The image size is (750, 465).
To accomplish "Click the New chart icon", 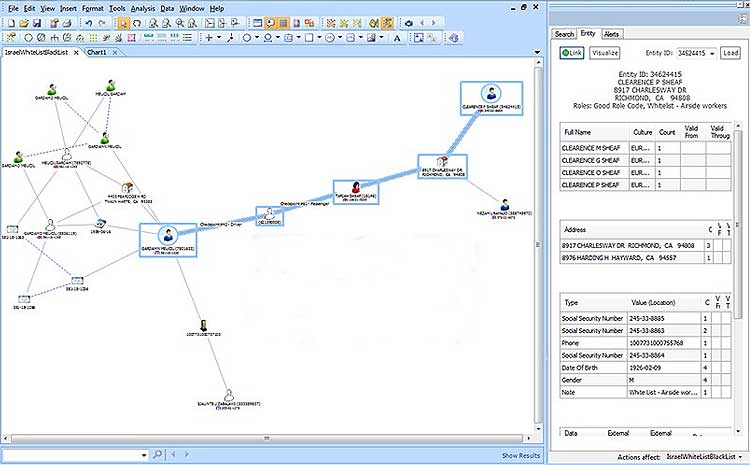I will tap(11, 23).
